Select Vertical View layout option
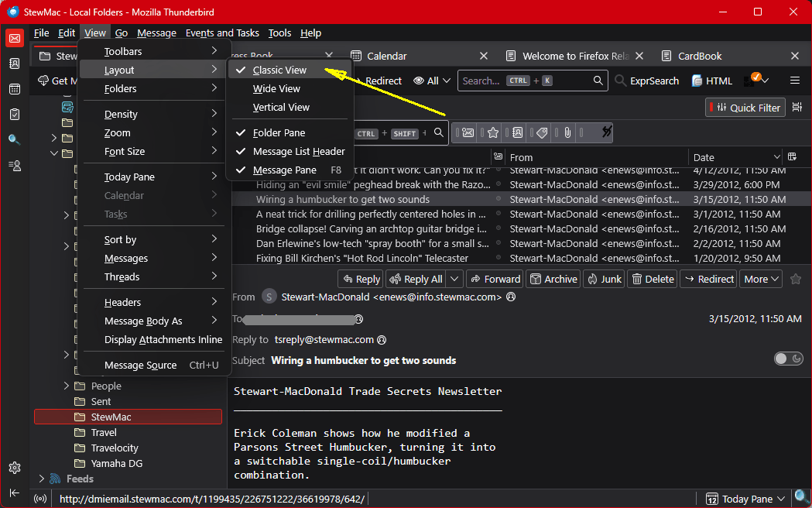The image size is (812, 508). click(281, 108)
